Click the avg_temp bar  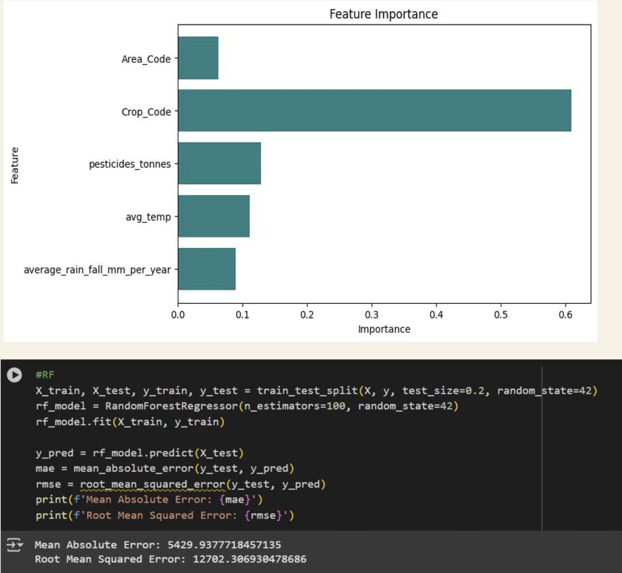tap(214, 216)
